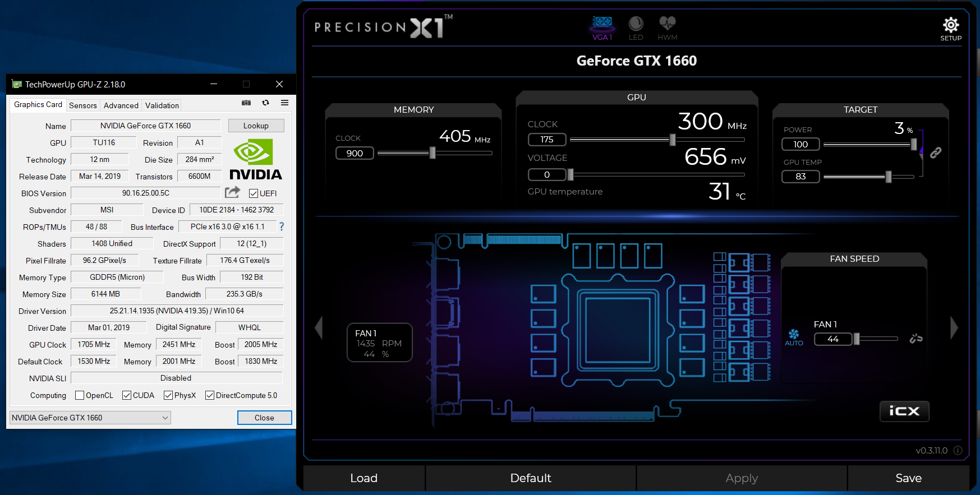The width and height of the screenshot is (980, 495).
Task: Click the Power target slider handle
Action: point(914,144)
